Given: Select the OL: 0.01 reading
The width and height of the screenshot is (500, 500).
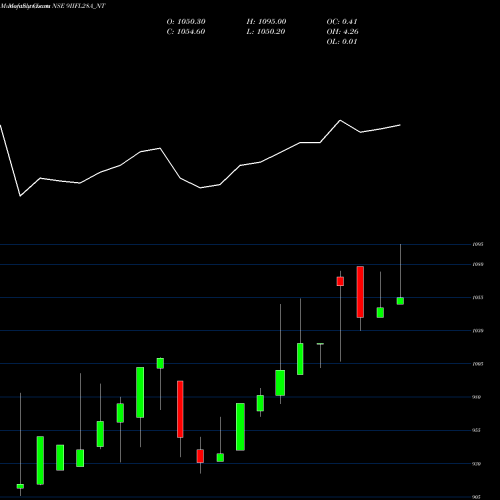Looking at the screenshot, I should coord(342,42).
